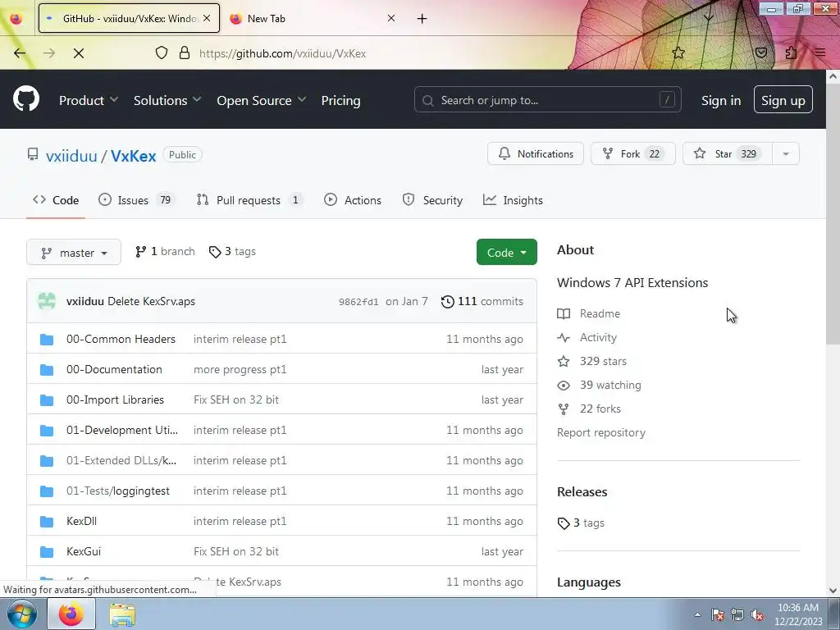Click the Windows Start orb

tap(21, 614)
